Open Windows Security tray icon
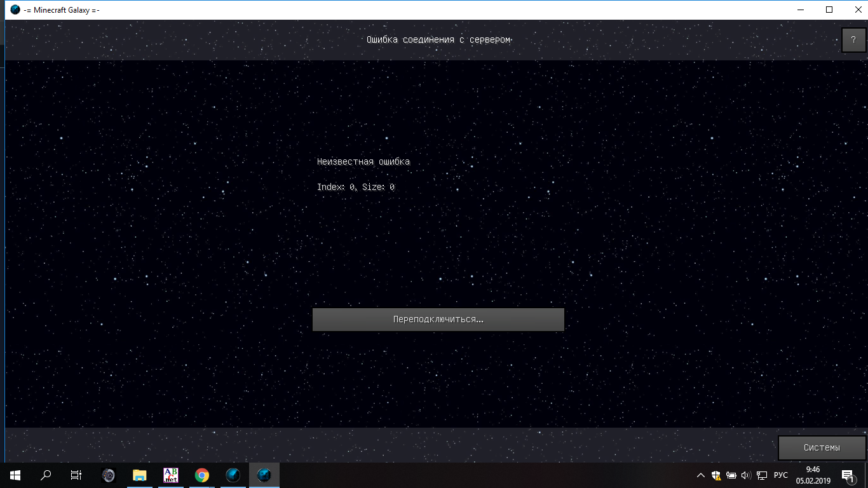868x488 pixels. tap(716, 475)
